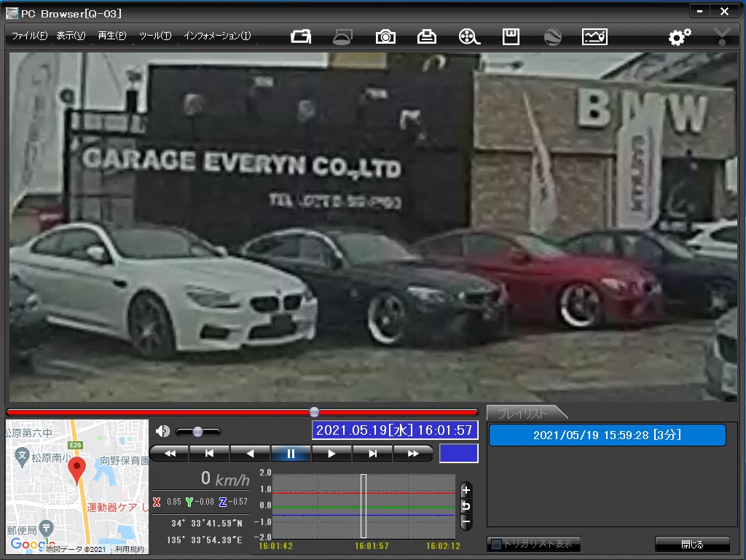Jump to the previous file

209,454
